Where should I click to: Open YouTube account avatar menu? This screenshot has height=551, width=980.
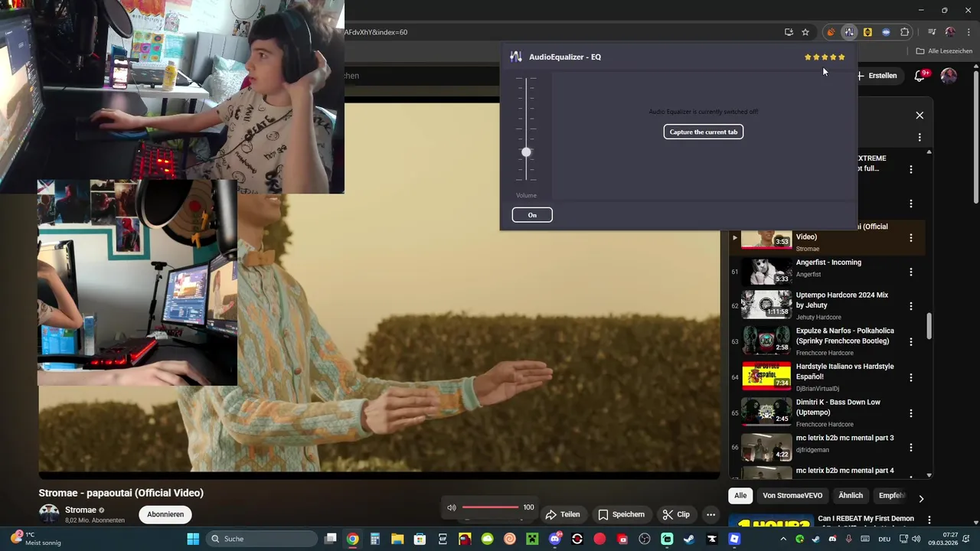[x=949, y=75]
